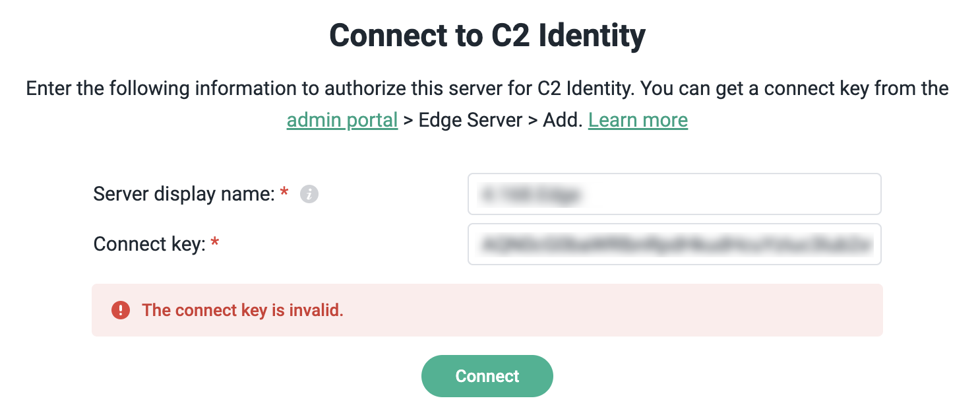Click the Connect to C2 Identity heading
Screen dimensions: 980x417
[x=487, y=36]
